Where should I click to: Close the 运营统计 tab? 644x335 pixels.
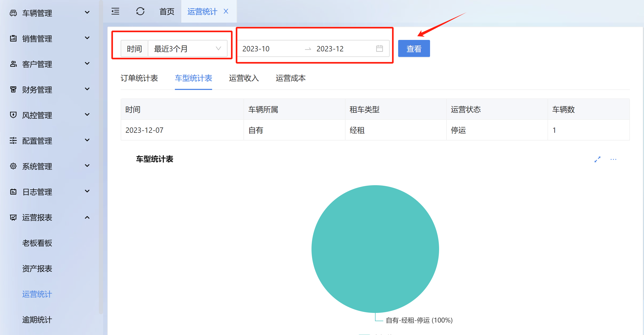pyautogui.click(x=226, y=11)
